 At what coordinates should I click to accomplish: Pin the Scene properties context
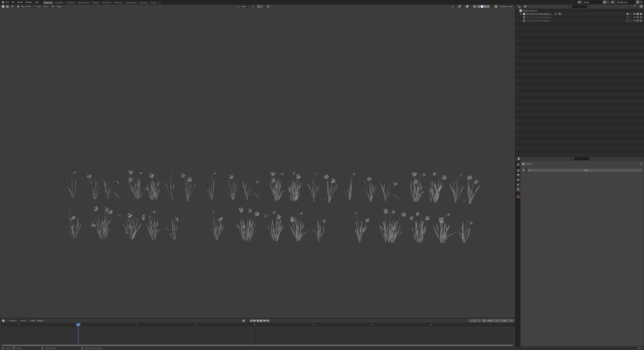(641, 164)
